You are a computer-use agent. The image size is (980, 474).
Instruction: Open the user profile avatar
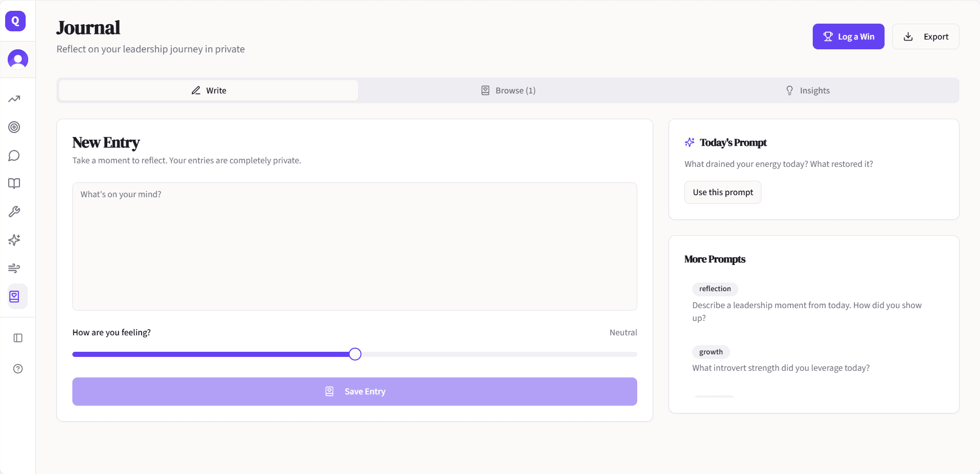(18, 60)
